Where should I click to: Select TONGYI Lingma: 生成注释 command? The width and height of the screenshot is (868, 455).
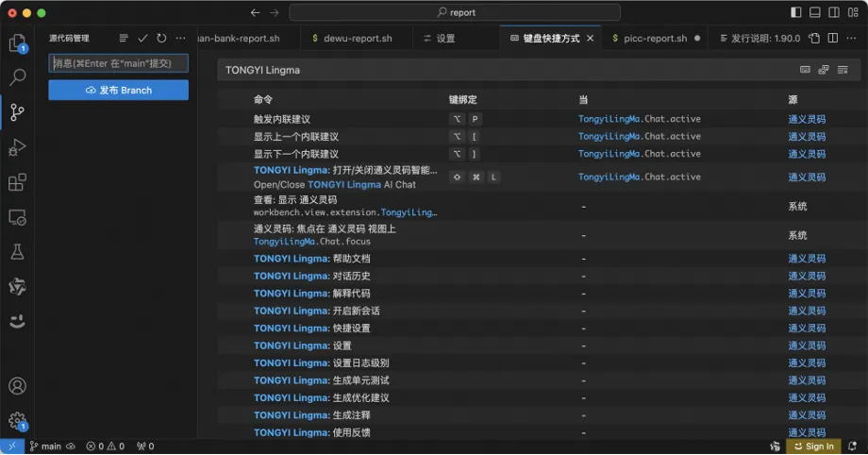(x=539, y=415)
